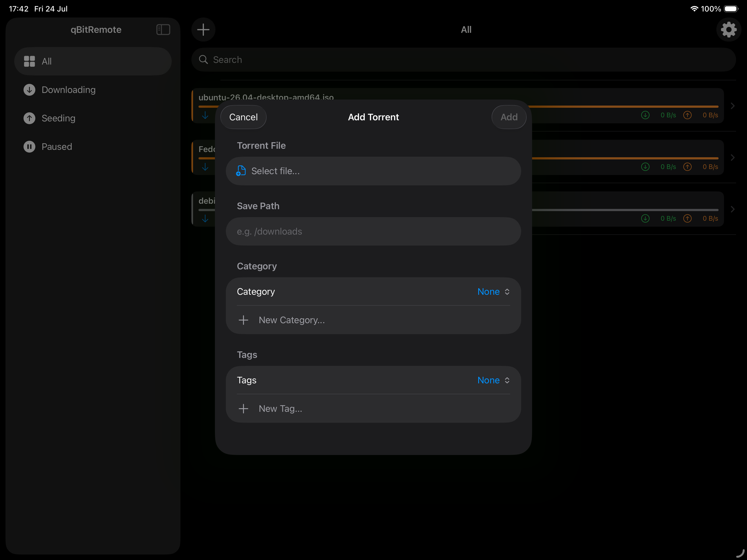The image size is (747, 560).
Task: Open the add torrent plus button
Action: (203, 30)
